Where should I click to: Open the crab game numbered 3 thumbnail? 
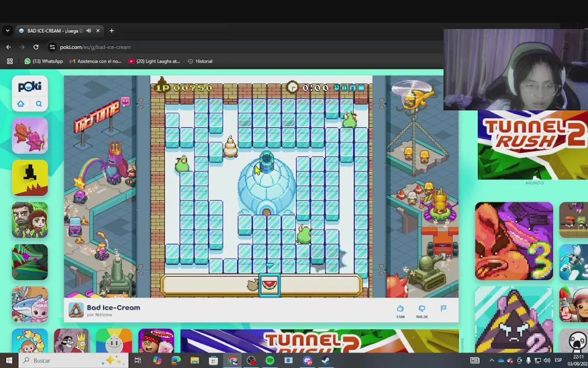click(514, 241)
